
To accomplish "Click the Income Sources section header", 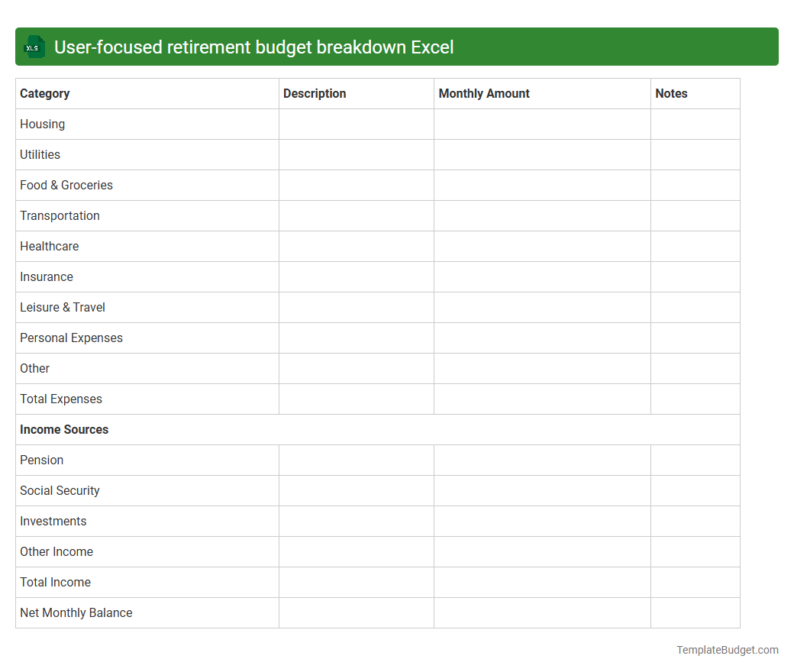I will point(64,429).
